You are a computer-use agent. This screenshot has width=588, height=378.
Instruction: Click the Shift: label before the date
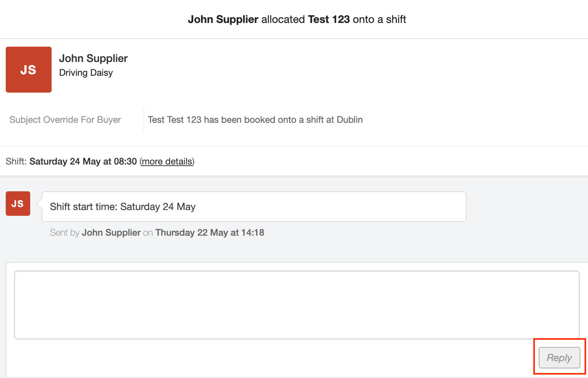point(16,161)
